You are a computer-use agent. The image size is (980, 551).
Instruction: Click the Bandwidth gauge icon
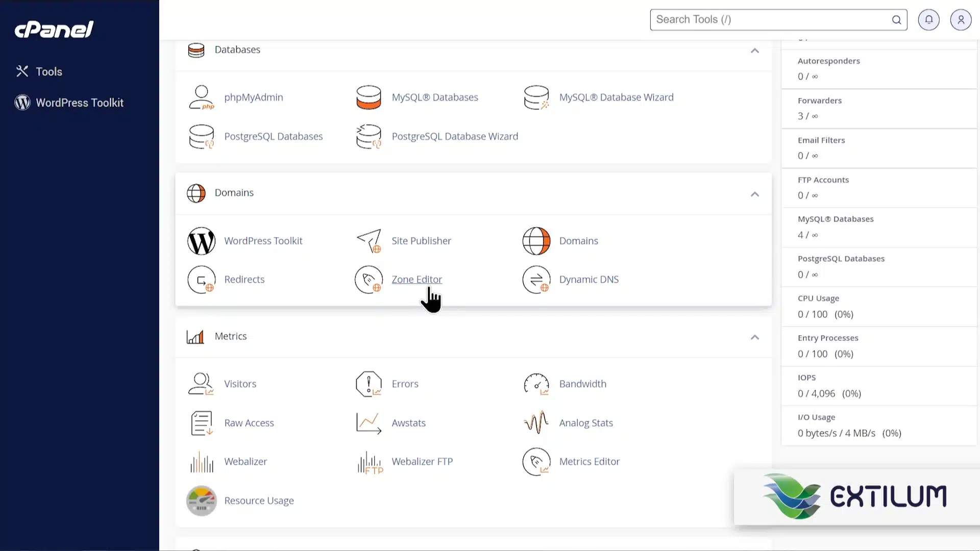click(x=536, y=384)
